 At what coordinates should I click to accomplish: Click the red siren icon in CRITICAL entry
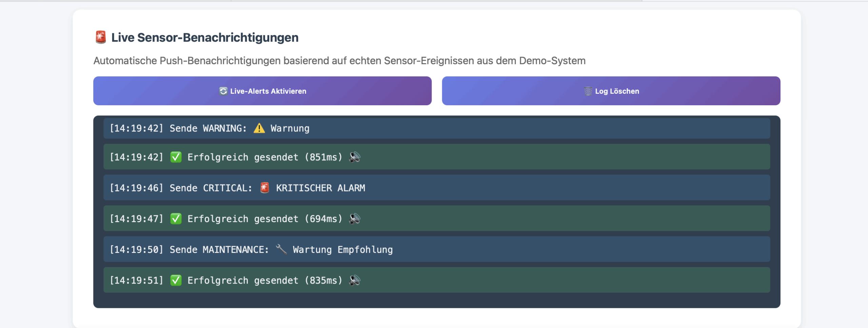click(x=265, y=188)
